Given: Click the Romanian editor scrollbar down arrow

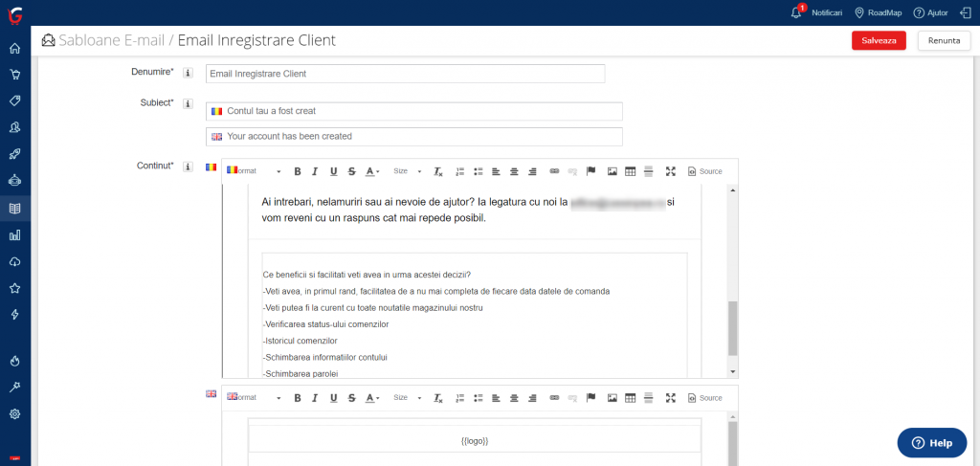Looking at the screenshot, I should [x=733, y=371].
